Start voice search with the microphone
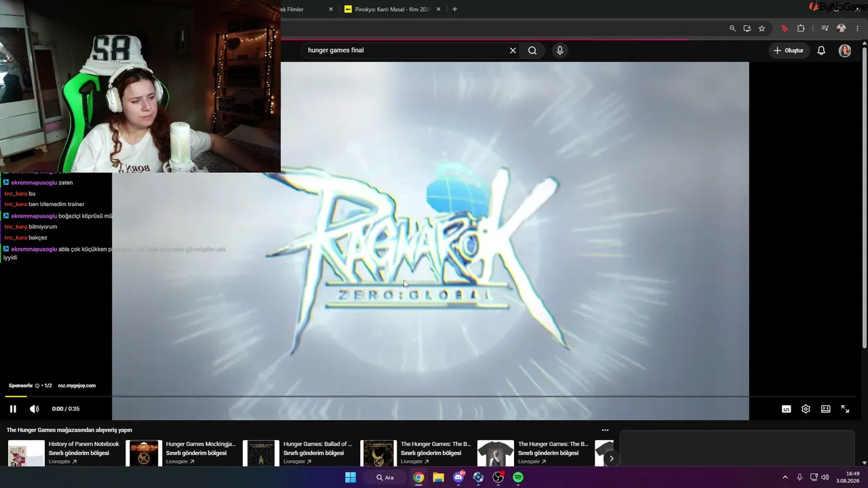The width and height of the screenshot is (868, 488). 559,50
